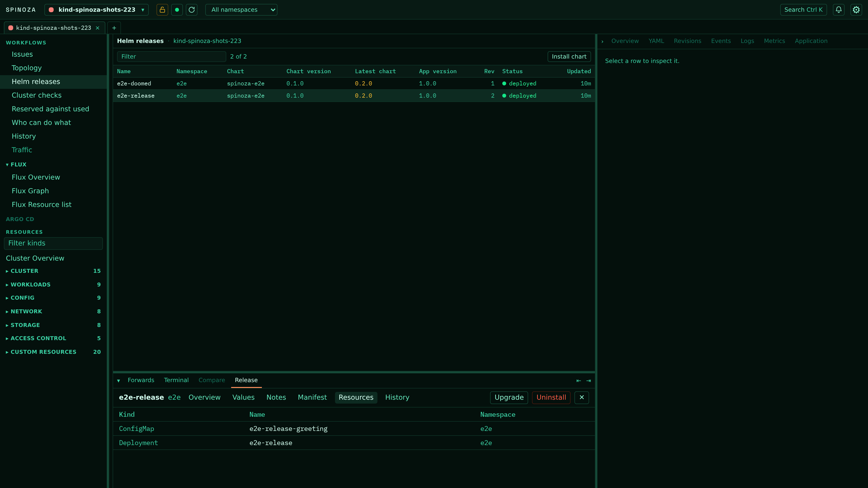Click the Uninstall button
Viewport: 868px width, 488px height.
pyautogui.click(x=551, y=398)
